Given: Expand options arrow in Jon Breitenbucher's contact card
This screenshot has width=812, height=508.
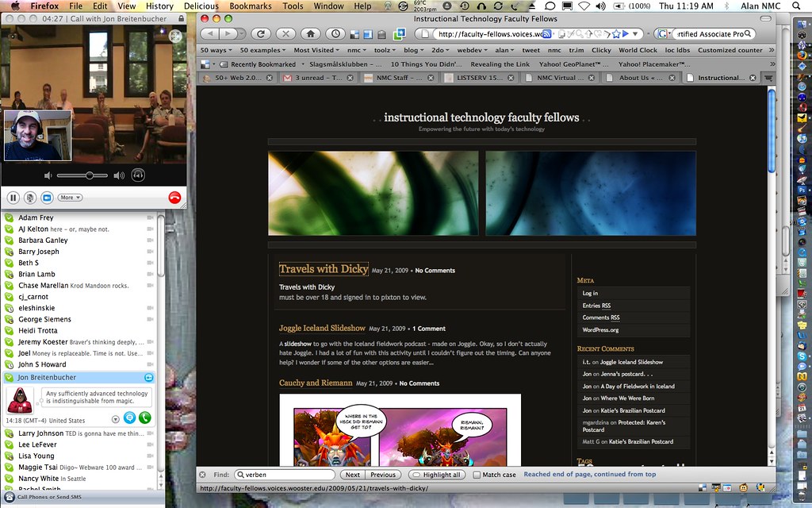Looking at the screenshot, I should point(116,419).
